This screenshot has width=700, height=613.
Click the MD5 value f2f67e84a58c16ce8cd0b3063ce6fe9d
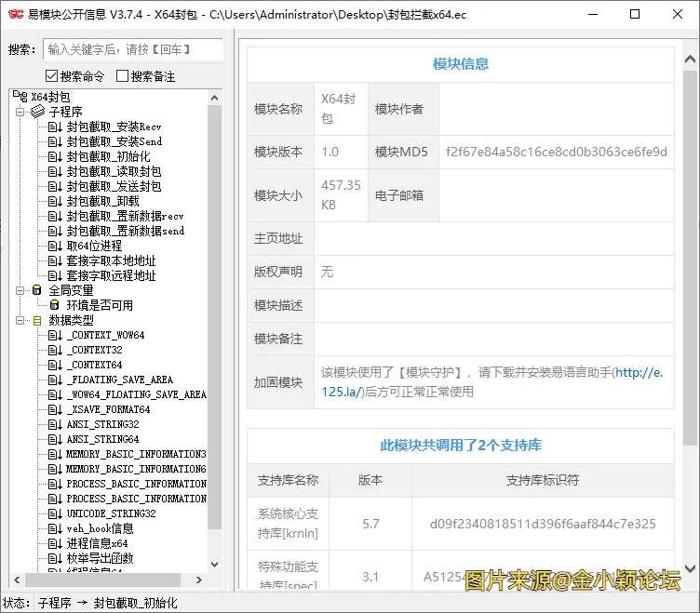pyautogui.click(x=557, y=153)
